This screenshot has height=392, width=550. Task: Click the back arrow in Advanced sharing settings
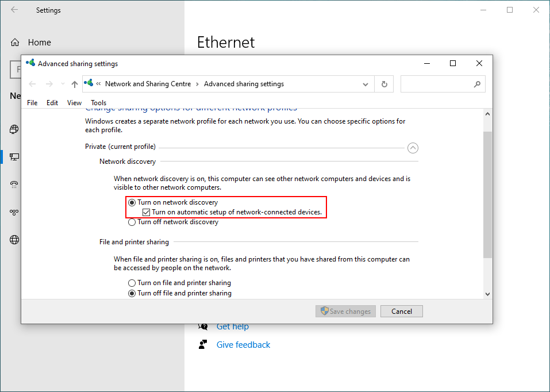32,83
